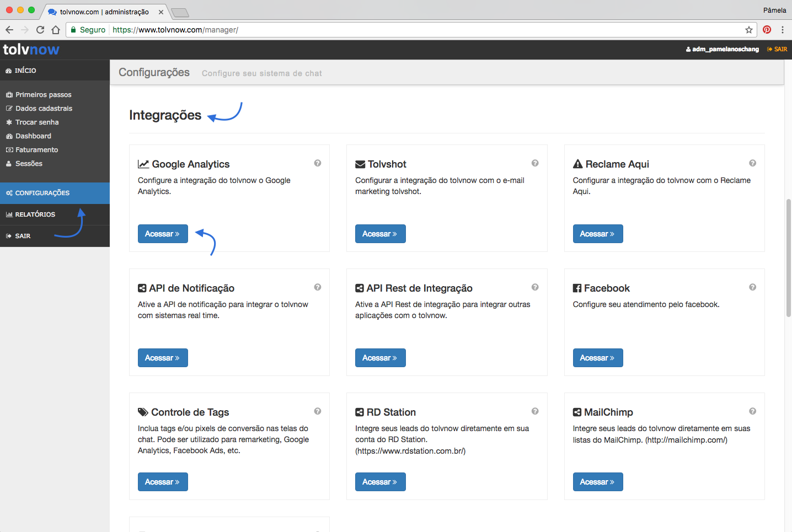Open Google Analytics with Acessar button
792x532 pixels.
163,234
